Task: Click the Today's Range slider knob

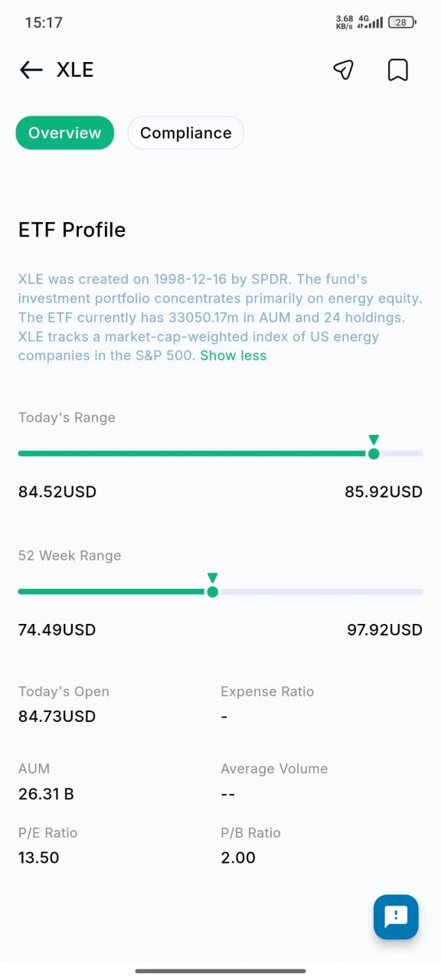Action: 374,453
